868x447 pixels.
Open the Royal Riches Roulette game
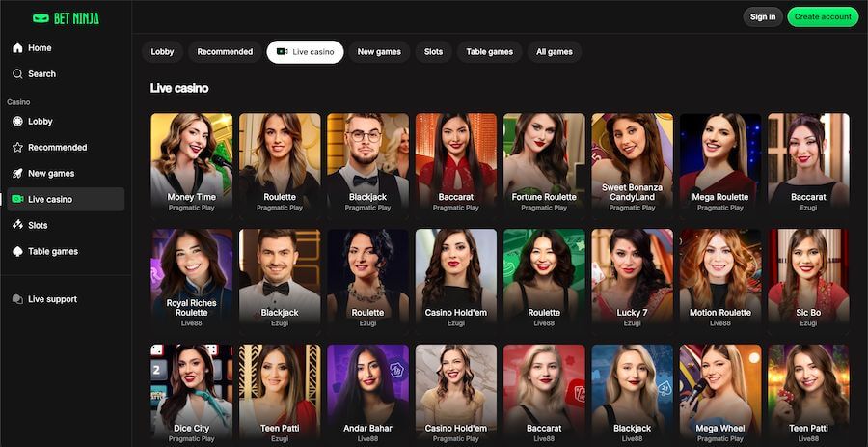pos(191,280)
